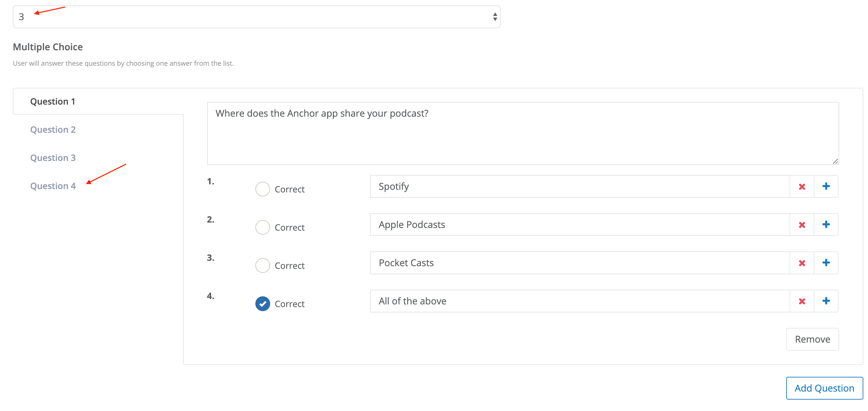Mark Apple Podcasts as the correct answer
The image size is (868, 411).
pyautogui.click(x=262, y=227)
